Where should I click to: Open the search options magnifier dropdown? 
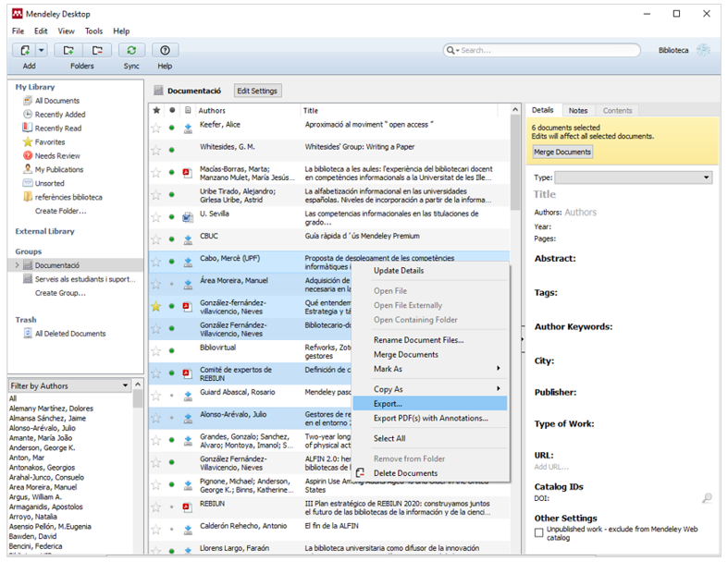[x=452, y=50]
